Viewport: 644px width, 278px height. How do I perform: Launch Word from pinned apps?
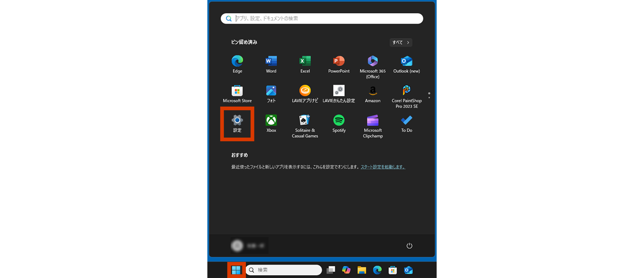point(271,64)
